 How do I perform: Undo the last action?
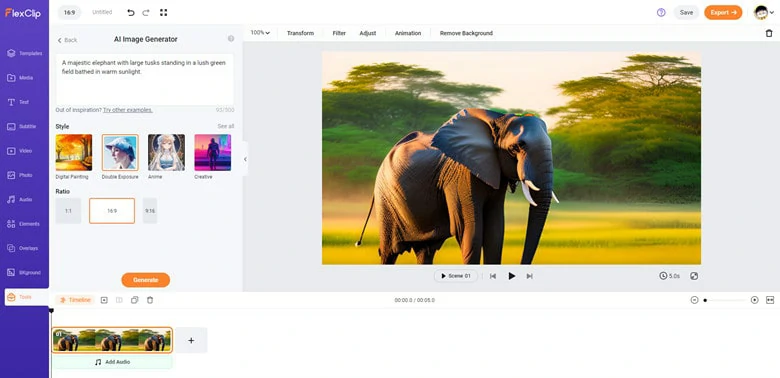tap(131, 12)
